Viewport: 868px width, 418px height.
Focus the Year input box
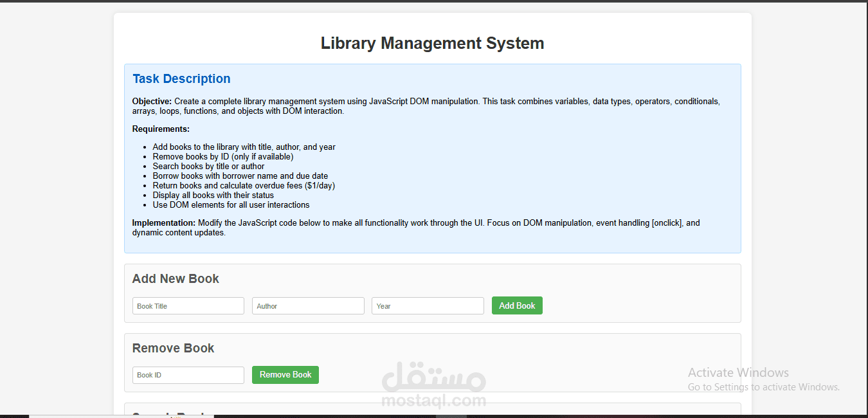(x=427, y=305)
